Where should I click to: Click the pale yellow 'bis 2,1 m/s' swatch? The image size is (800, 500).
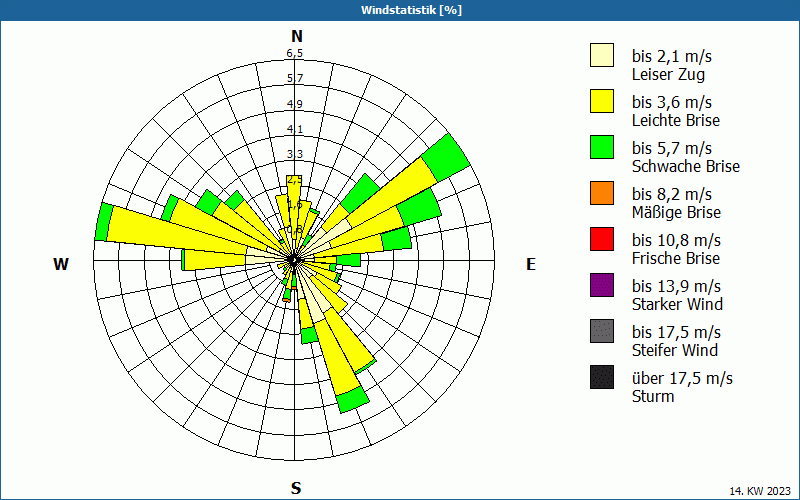[x=602, y=55]
